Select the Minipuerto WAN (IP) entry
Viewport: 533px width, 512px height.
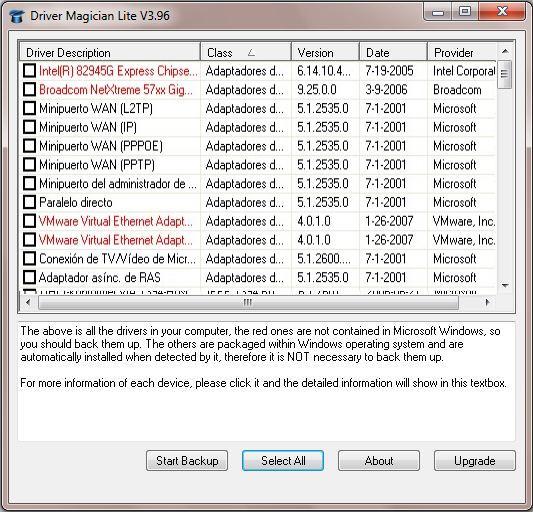point(88,127)
